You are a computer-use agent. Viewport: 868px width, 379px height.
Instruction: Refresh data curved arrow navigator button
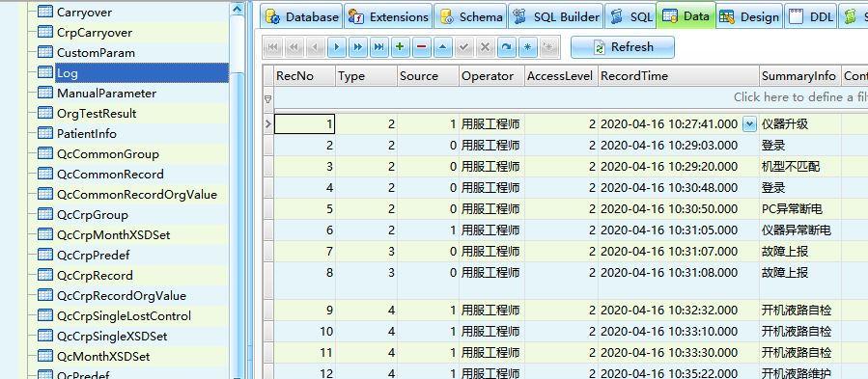506,47
